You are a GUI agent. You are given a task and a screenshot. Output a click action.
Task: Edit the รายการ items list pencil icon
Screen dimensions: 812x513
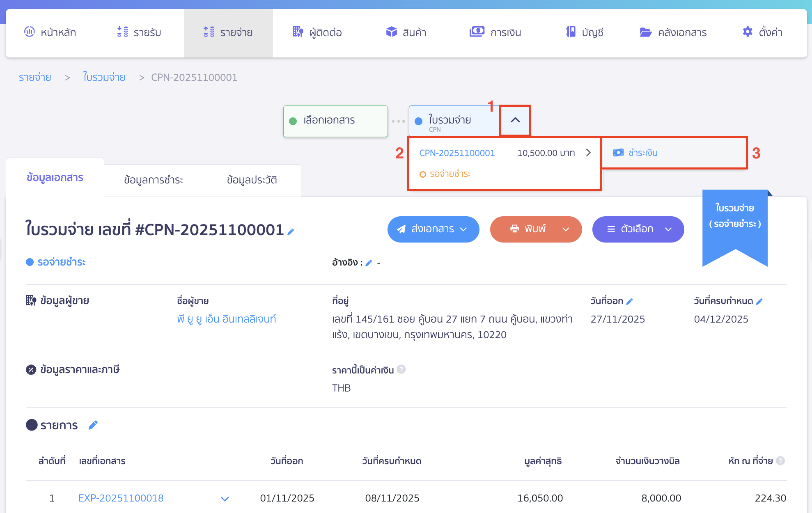pos(93,425)
